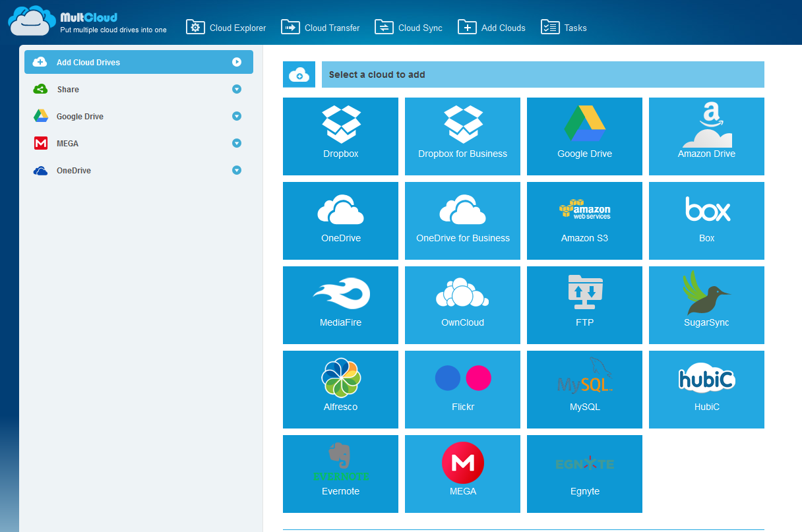Viewport: 802px width, 532px height.
Task: Add Dropbox for Business cloud
Action: [462, 136]
